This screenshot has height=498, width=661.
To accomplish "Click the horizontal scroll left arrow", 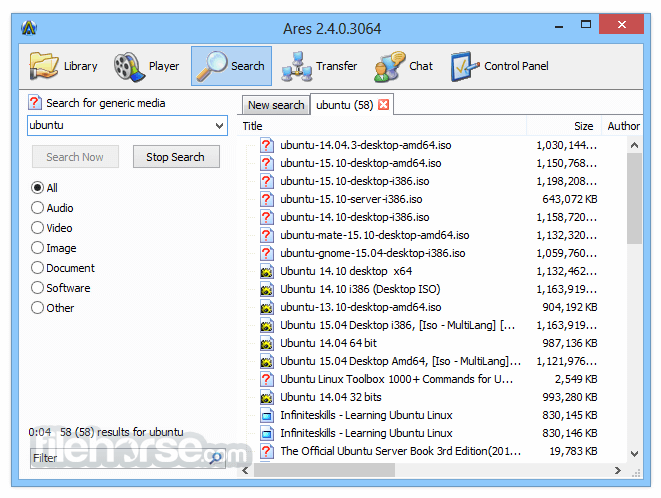I will click(245, 470).
